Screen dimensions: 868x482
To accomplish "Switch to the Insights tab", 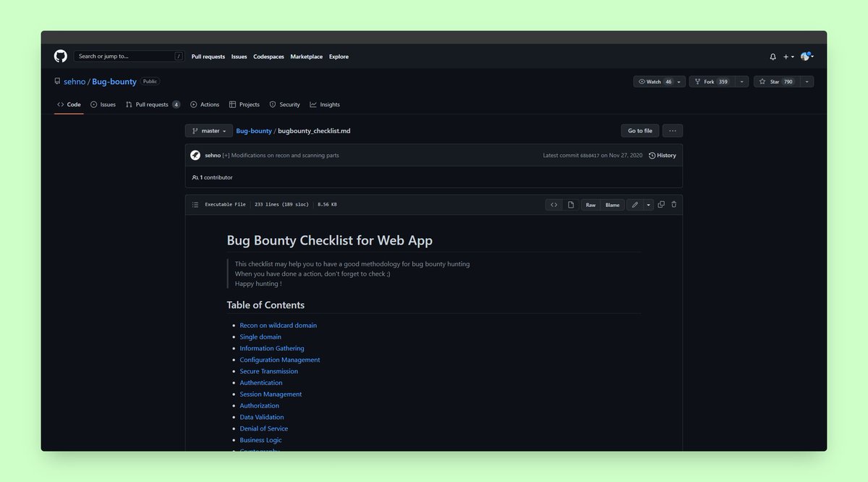I will 325,104.
